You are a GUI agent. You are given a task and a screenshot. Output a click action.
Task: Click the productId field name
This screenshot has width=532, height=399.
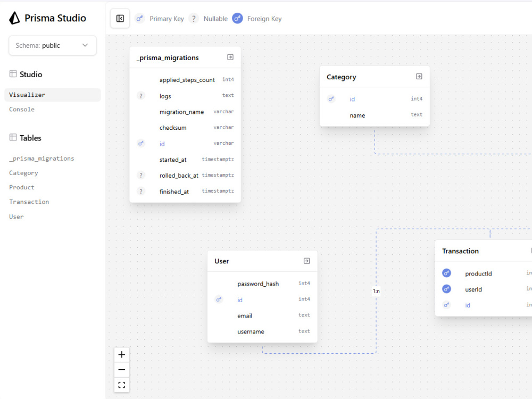tap(478, 273)
